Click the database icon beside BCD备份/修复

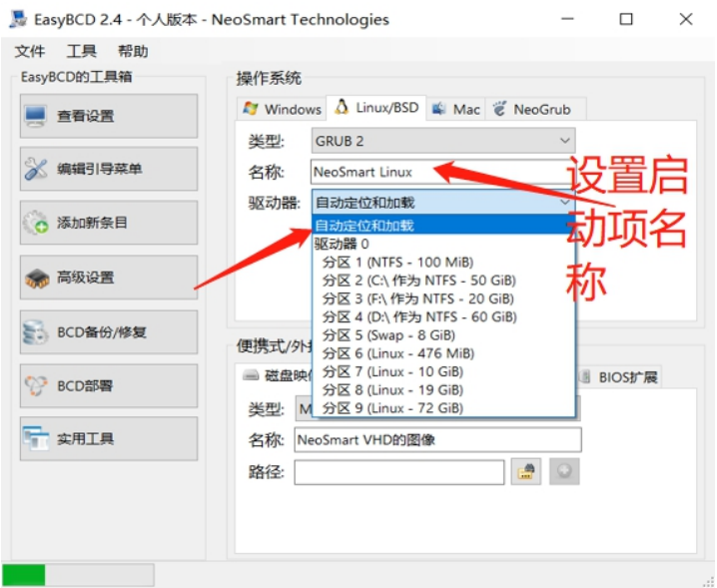(35, 332)
